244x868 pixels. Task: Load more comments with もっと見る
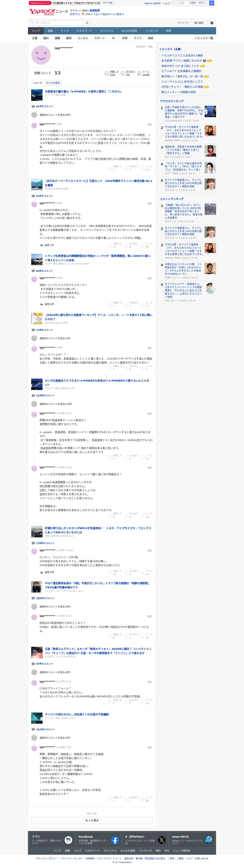pos(92,820)
